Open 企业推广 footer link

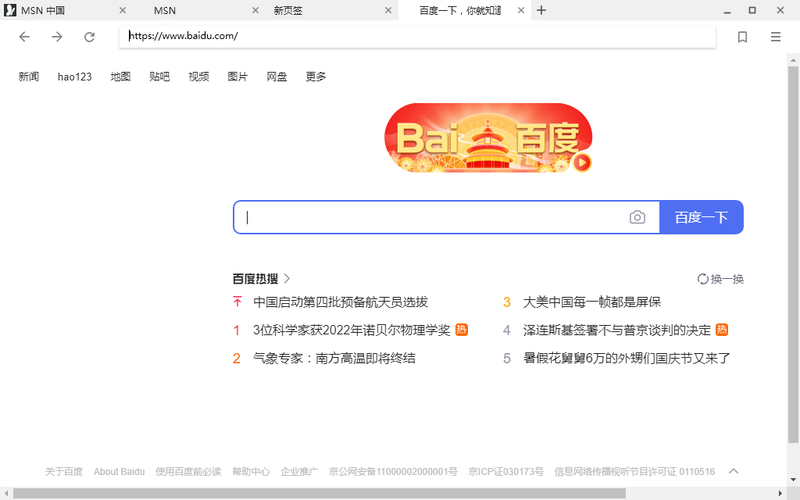coord(299,471)
